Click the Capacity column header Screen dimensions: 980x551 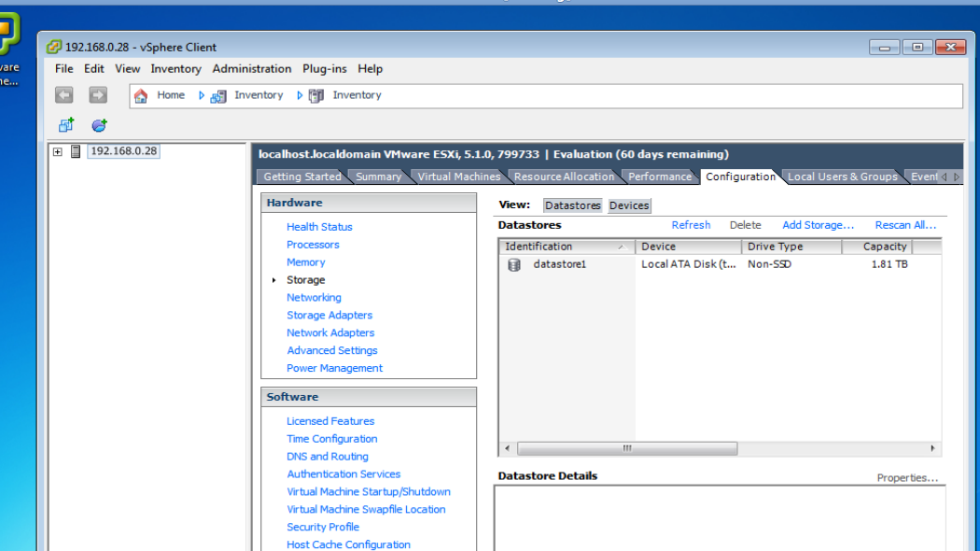(x=877, y=247)
